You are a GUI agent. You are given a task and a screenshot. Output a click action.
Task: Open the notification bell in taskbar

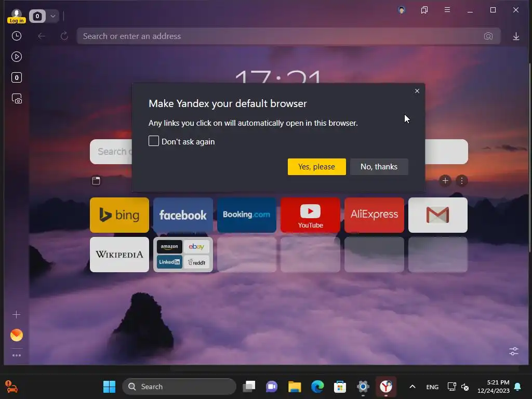[x=518, y=387]
